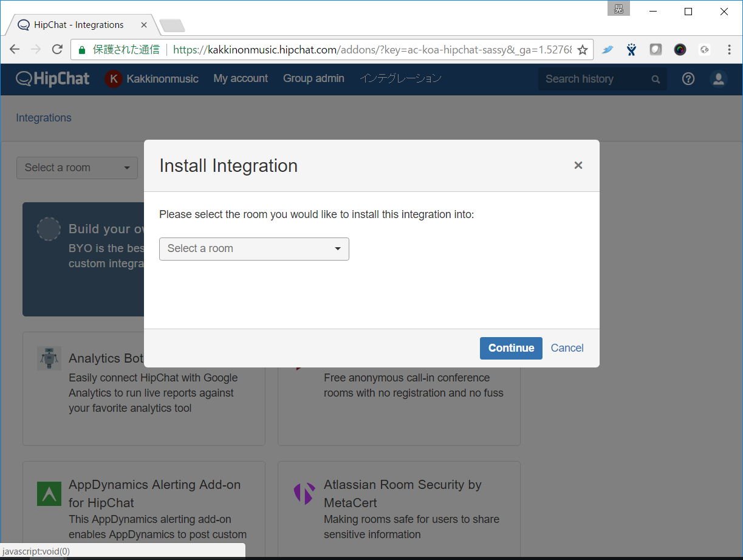Click the dark circular camera extension icon

click(680, 50)
